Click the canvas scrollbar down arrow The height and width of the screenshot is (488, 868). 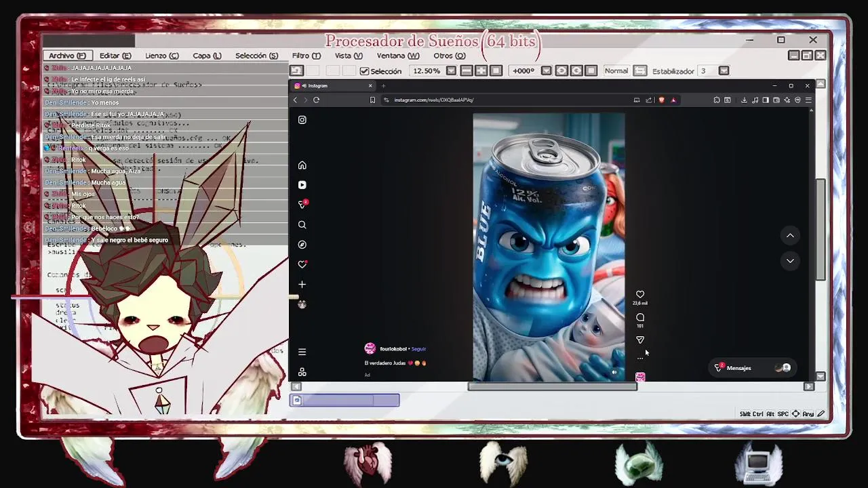(821, 376)
